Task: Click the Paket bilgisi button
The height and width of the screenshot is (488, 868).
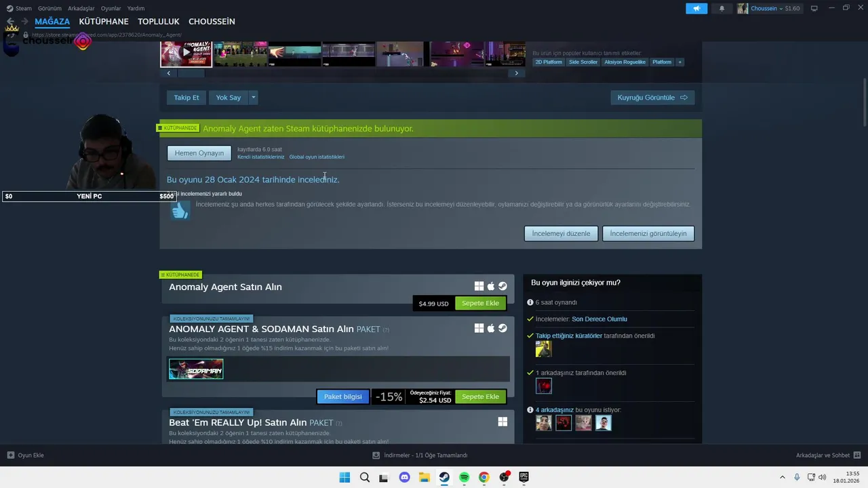Action: click(x=343, y=396)
